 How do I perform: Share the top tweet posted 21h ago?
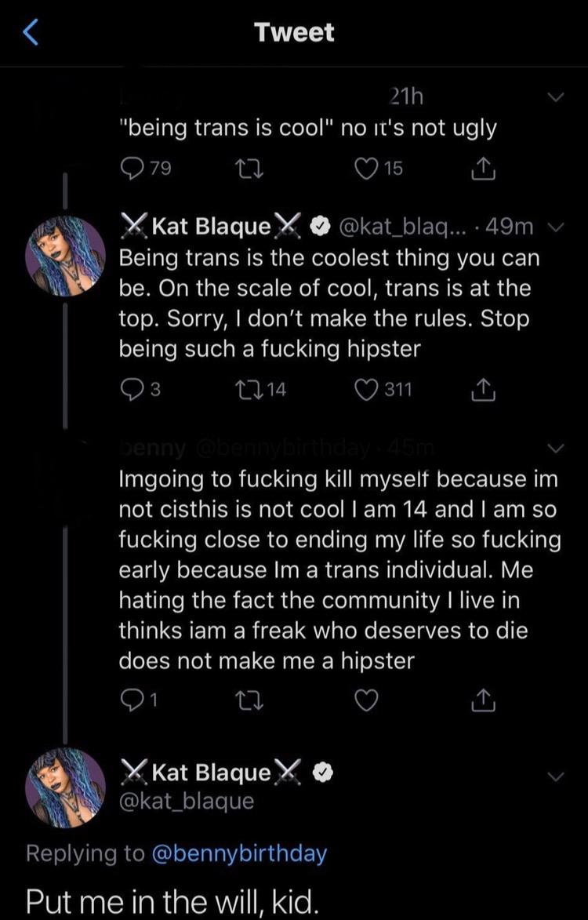[481, 168]
